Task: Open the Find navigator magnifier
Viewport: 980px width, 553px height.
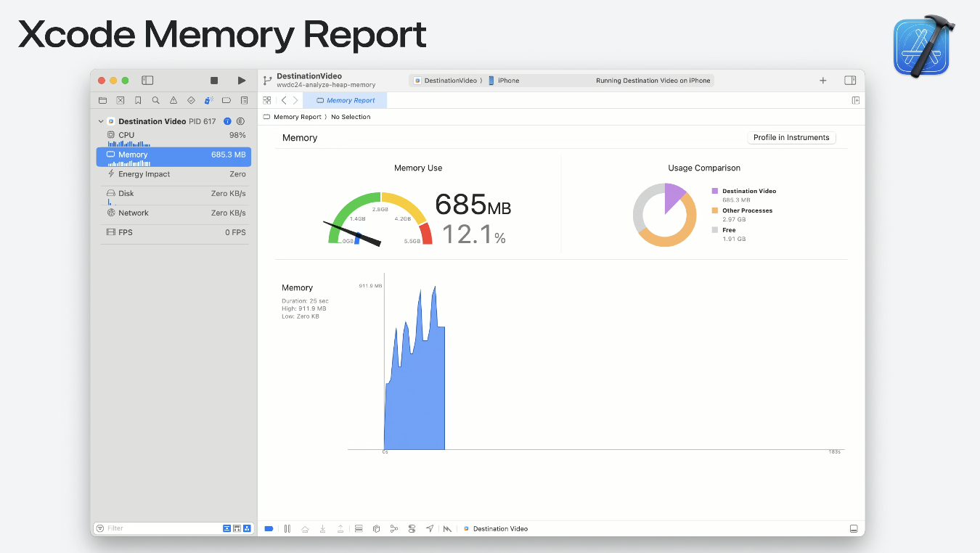Action: tap(156, 100)
